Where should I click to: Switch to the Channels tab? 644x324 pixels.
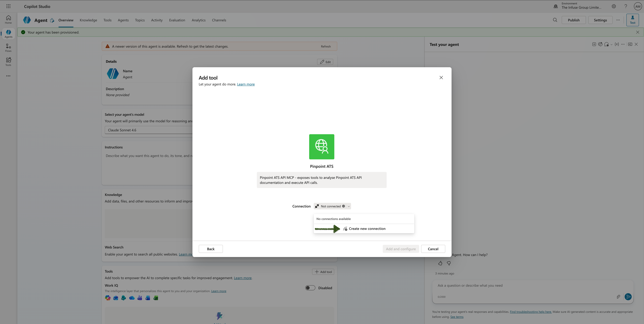point(219,20)
